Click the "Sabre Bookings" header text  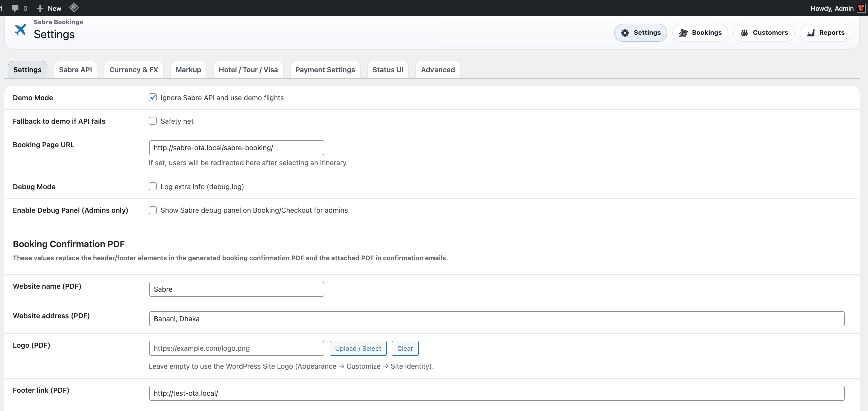pyautogui.click(x=58, y=22)
